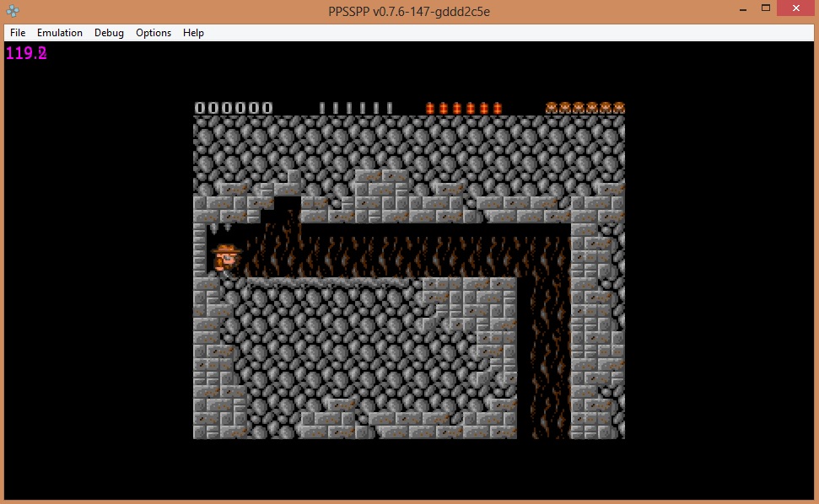Open the Emulation menu
The height and width of the screenshot is (504, 819).
[x=60, y=33]
